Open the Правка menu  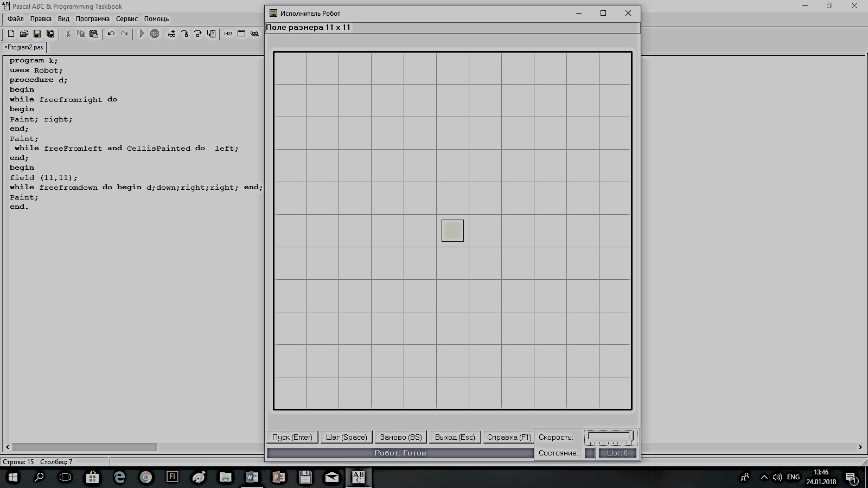point(41,18)
